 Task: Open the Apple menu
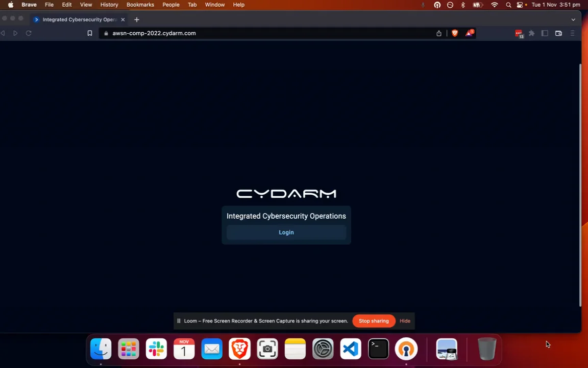[x=11, y=5]
